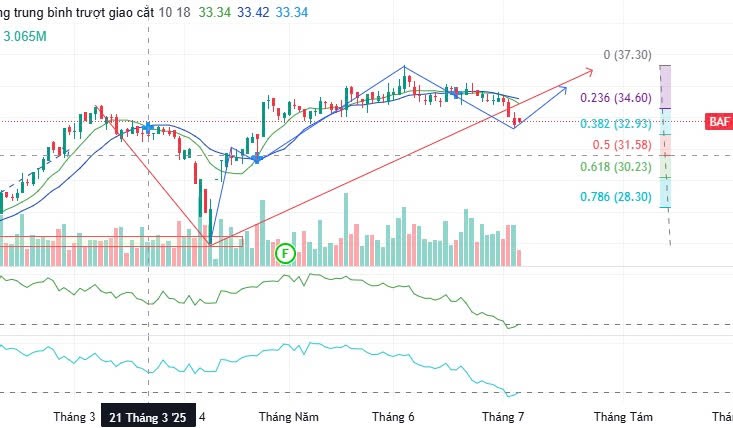This screenshot has width=733, height=428.
Task: Click the red BAF price label
Action: [719, 122]
